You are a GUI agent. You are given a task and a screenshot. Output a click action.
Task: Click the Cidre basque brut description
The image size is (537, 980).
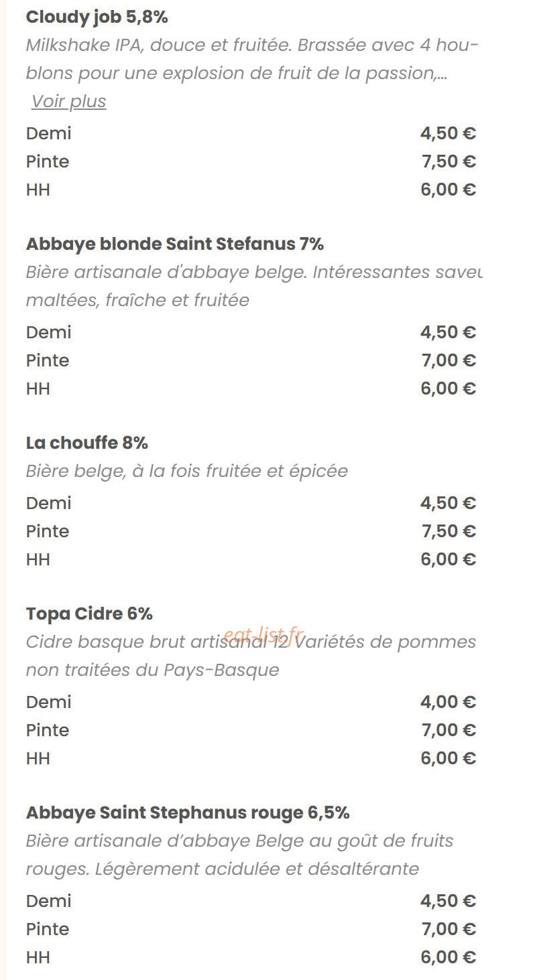pyautogui.click(x=251, y=656)
